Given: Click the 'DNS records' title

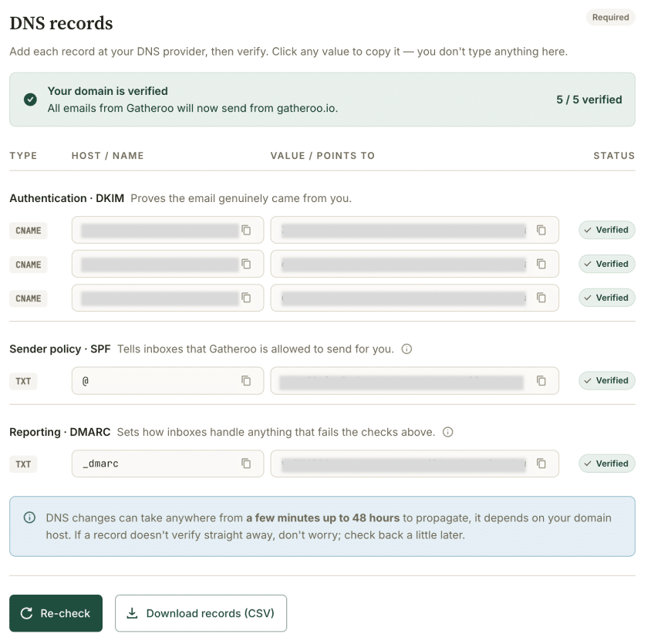Looking at the screenshot, I should click(x=61, y=23).
